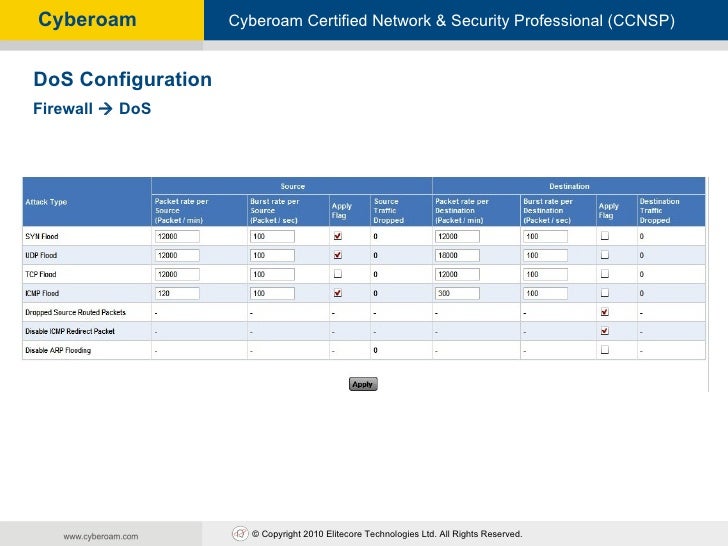Click the Source group header
The image size is (728, 546).
pos(292,186)
